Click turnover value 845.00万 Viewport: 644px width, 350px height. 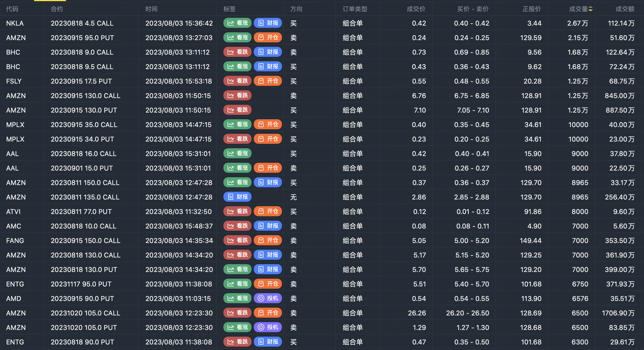pyautogui.click(x=620, y=96)
